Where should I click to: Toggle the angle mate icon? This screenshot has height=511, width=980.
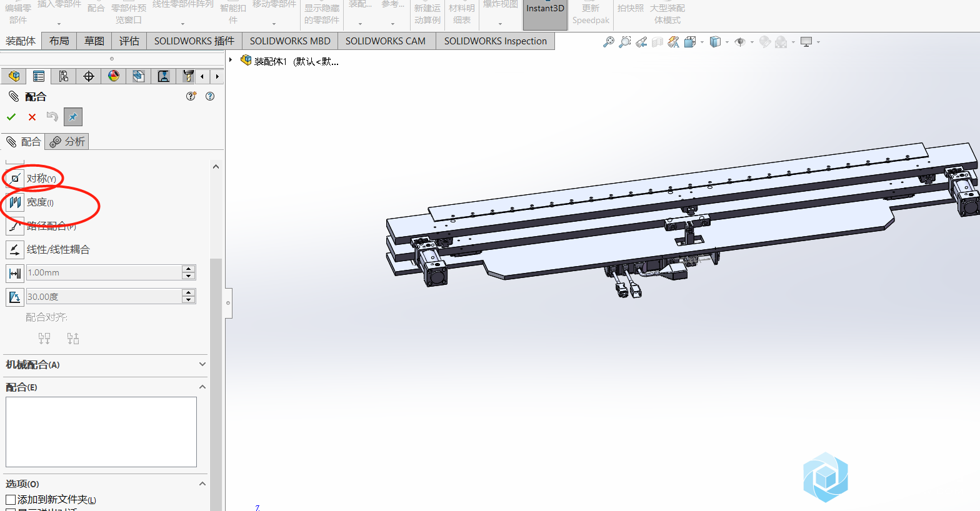click(x=15, y=297)
